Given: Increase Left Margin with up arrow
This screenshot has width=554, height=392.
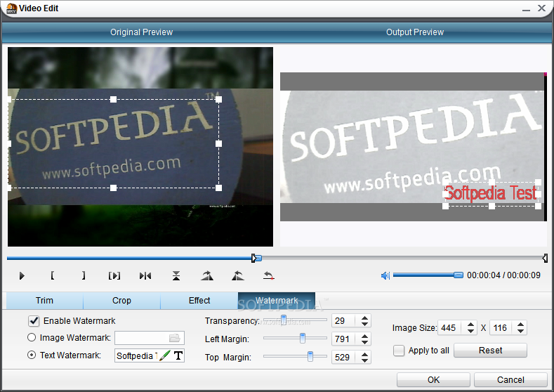Looking at the screenshot, I should [365, 337].
